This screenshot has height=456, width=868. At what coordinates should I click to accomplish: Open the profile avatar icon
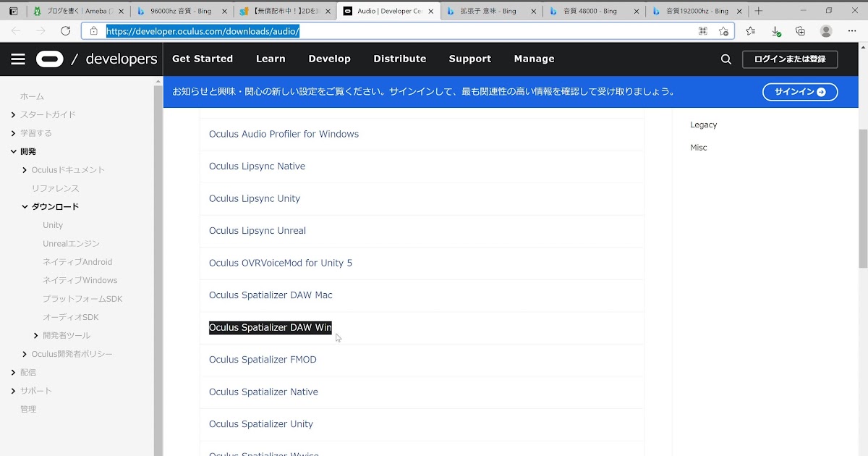(x=826, y=31)
